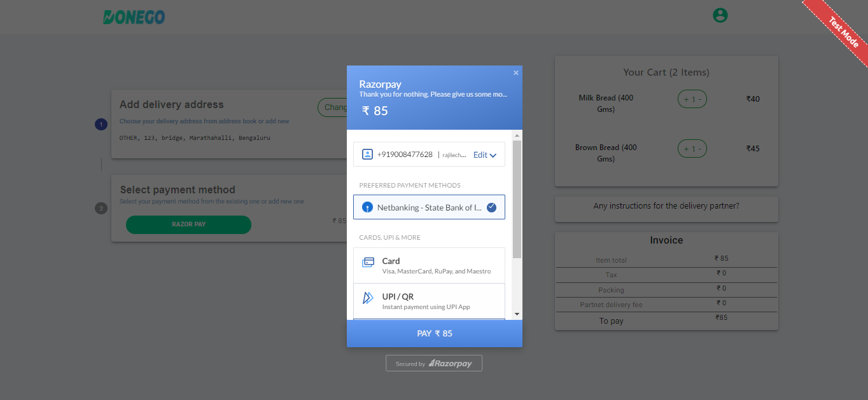Image resolution: width=868 pixels, height=400 pixels.
Task: Toggle the Netbanking checkmark indicator
Action: coord(491,207)
